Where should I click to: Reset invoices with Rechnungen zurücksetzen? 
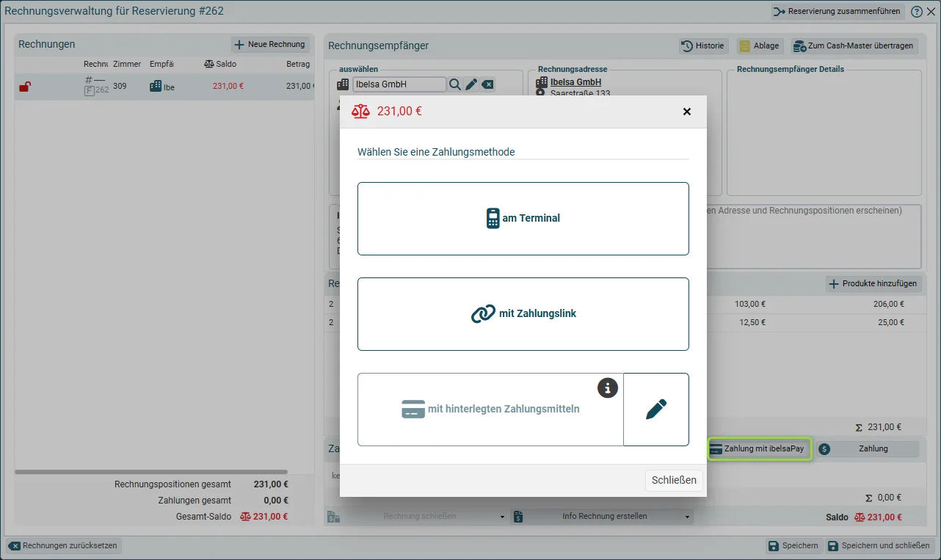coord(64,546)
